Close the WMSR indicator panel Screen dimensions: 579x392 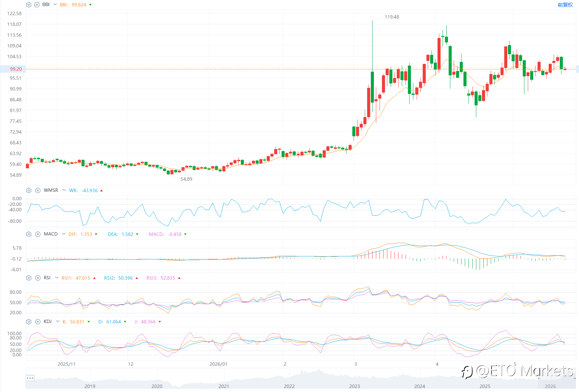click(38, 190)
